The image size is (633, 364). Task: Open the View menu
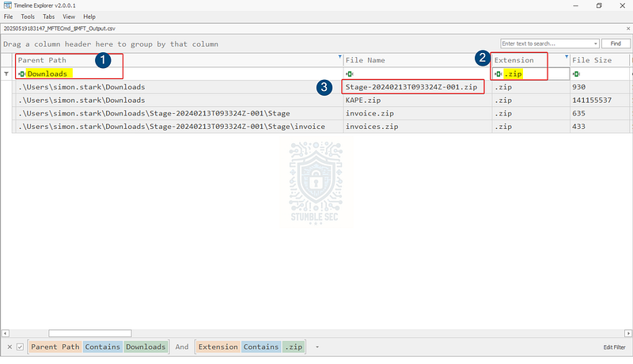[69, 17]
